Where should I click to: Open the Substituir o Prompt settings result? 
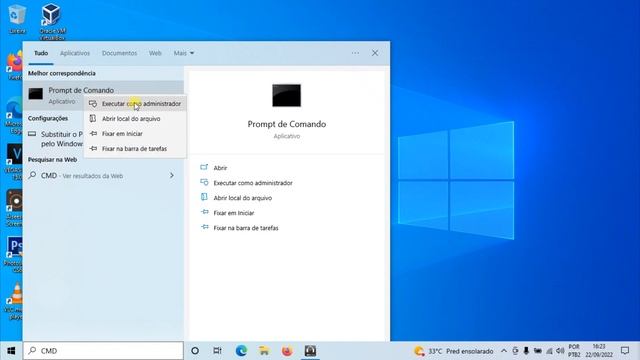tap(55, 139)
